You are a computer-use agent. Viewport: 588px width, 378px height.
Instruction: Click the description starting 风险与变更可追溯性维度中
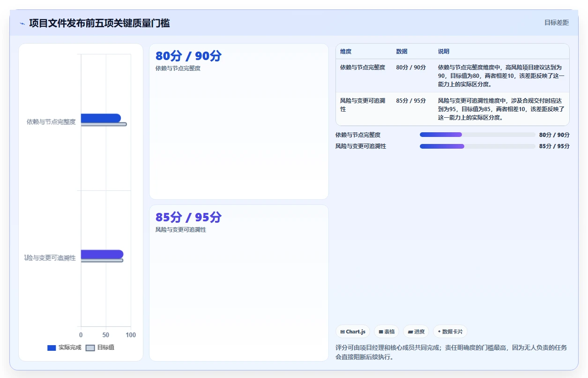(501, 109)
